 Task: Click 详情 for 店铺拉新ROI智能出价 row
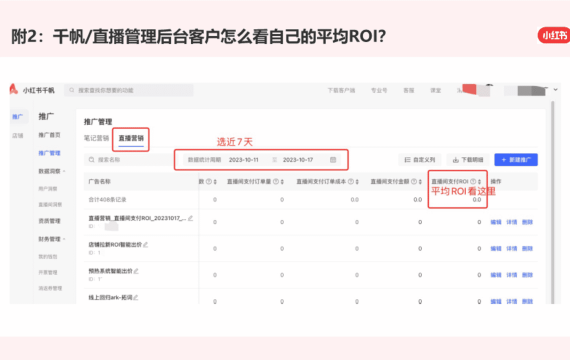point(511,249)
